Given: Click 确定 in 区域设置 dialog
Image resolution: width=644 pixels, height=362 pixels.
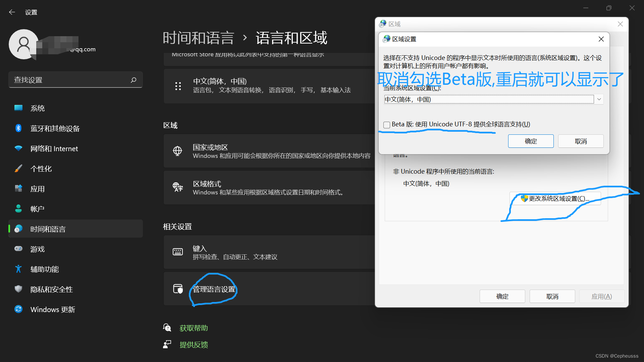Looking at the screenshot, I should tap(531, 141).
